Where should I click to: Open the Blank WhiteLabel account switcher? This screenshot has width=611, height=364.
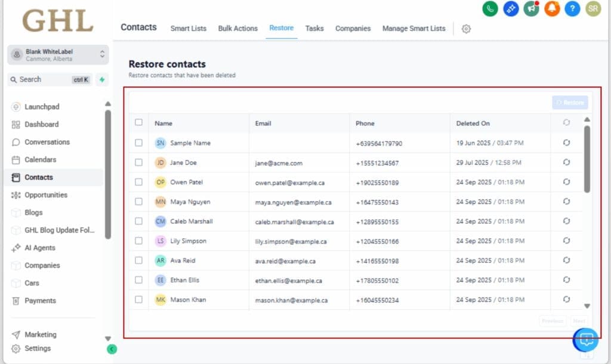coord(57,54)
